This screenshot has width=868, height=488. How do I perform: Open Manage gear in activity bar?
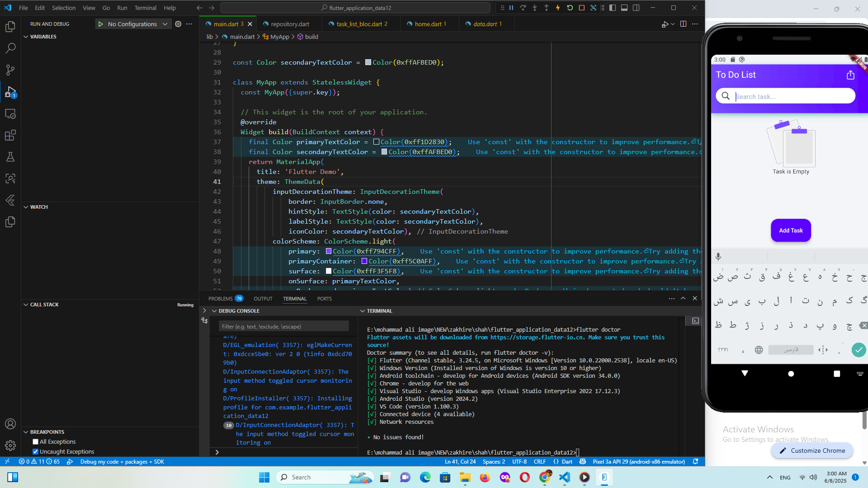pos(10,446)
